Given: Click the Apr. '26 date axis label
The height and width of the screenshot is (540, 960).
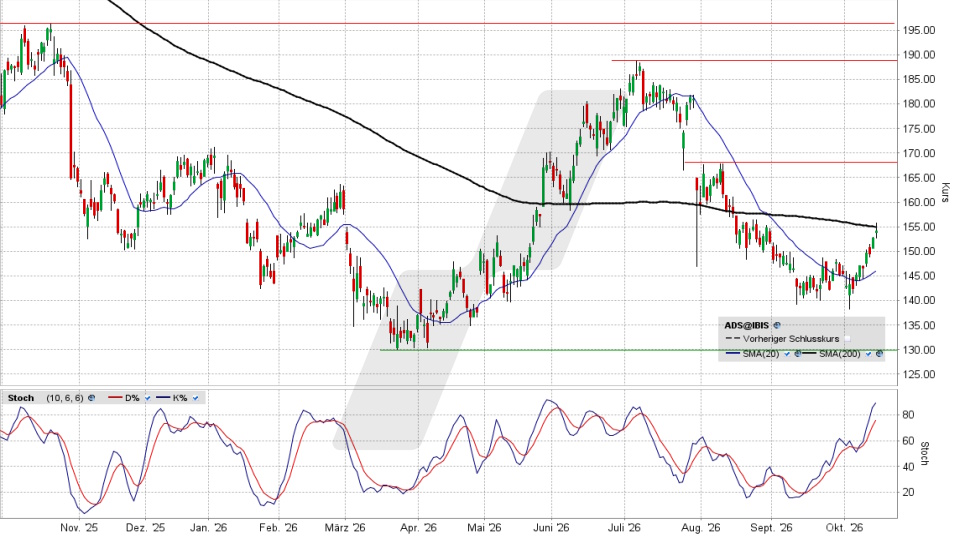Looking at the screenshot, I should [418, 528].
